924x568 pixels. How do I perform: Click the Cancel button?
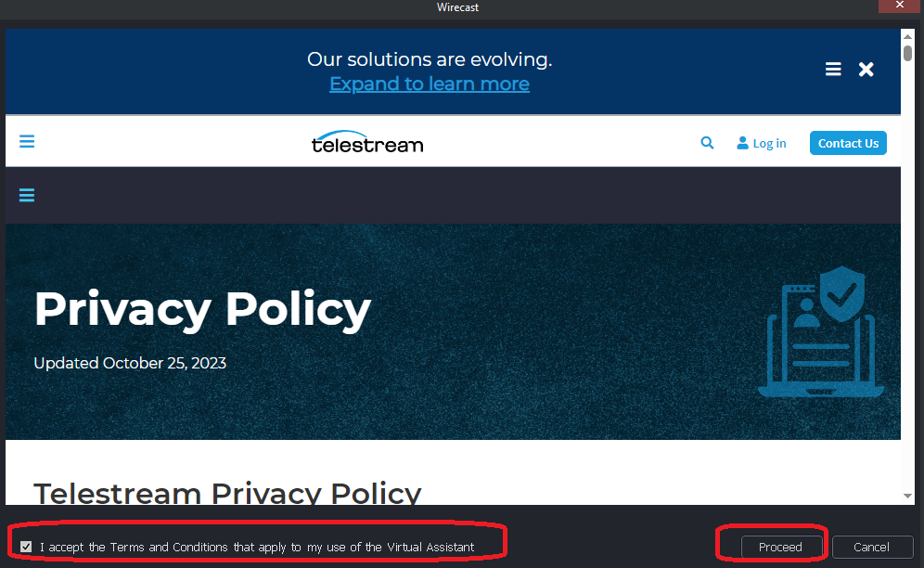tap(871, 547)
